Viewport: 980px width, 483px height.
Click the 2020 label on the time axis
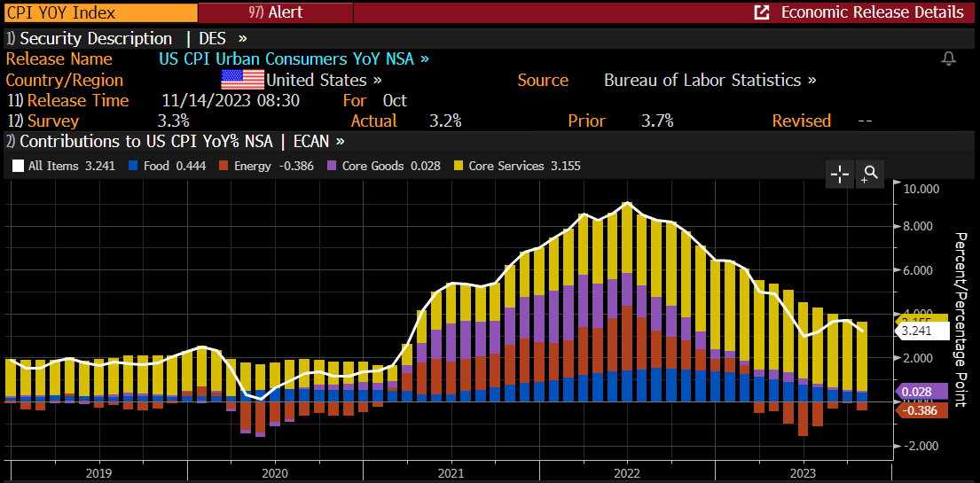pyautogui.click(x=275, y=473)
